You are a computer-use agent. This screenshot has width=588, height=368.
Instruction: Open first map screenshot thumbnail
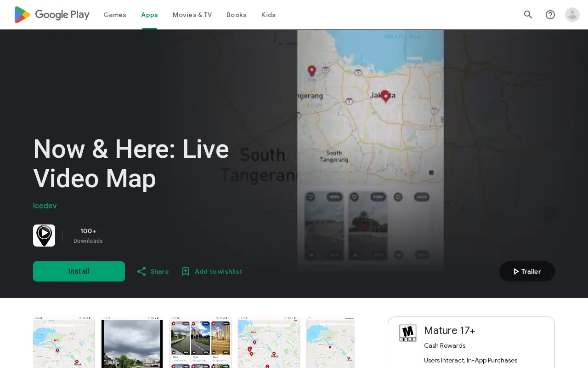64,342
